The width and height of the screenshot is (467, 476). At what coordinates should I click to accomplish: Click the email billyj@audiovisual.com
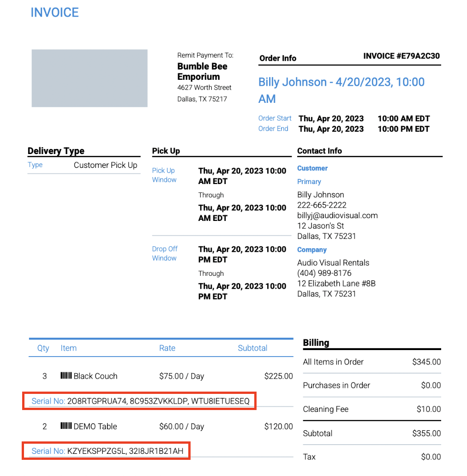point(337,215)
